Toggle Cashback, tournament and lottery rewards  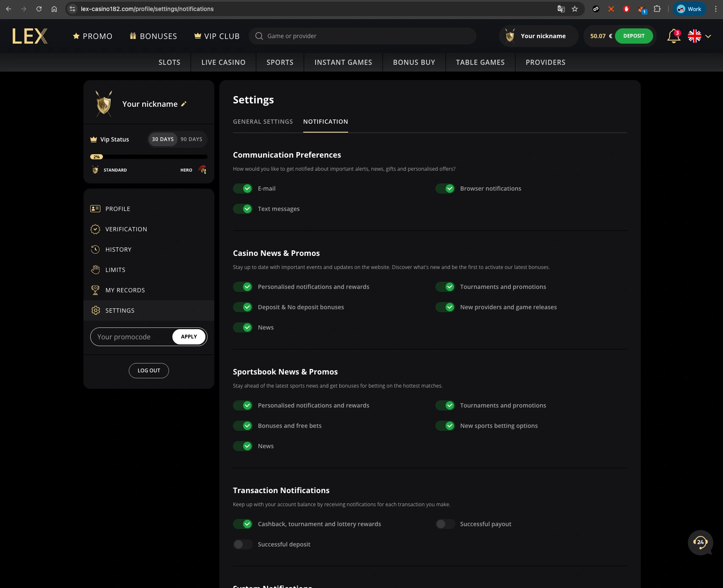click(x=243, y=524)
